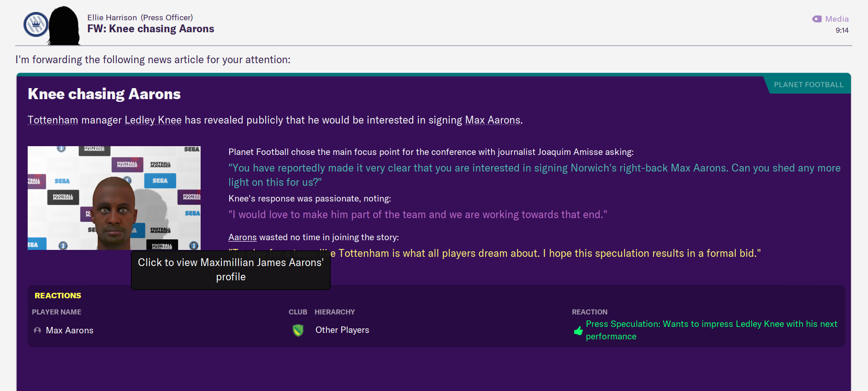Click the green thumbs-up reaction icon
The width and height of the screenshot is (868, 391).
click(x=578, y=331)
